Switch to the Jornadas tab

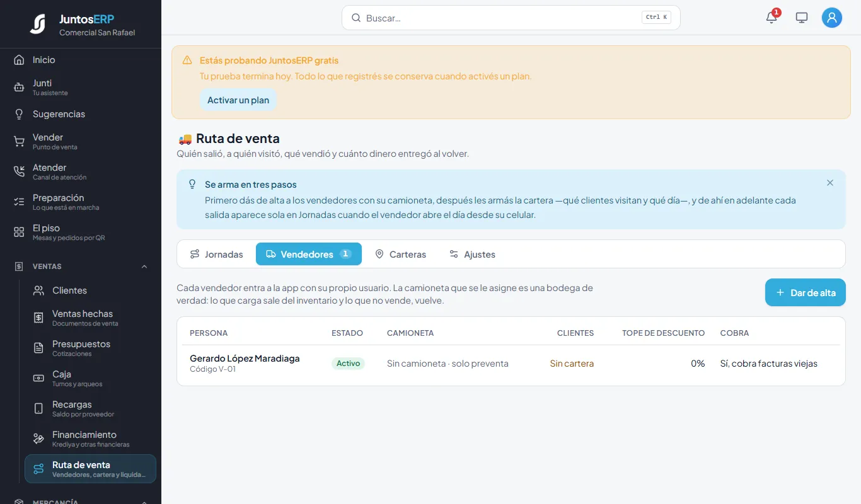pyautogui.click(x=217, y=254)
